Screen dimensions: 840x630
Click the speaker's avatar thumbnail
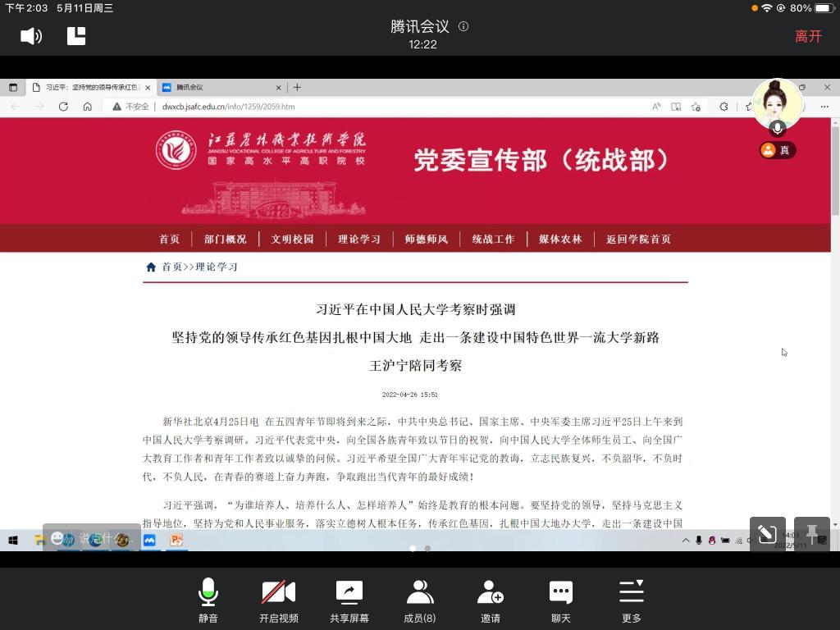coord(777,104)
